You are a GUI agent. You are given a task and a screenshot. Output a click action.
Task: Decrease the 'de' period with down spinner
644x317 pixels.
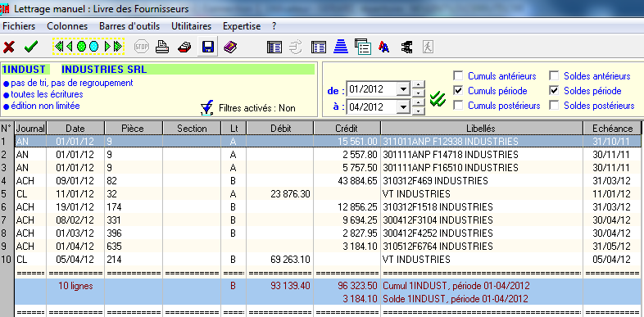pos(418,93)
